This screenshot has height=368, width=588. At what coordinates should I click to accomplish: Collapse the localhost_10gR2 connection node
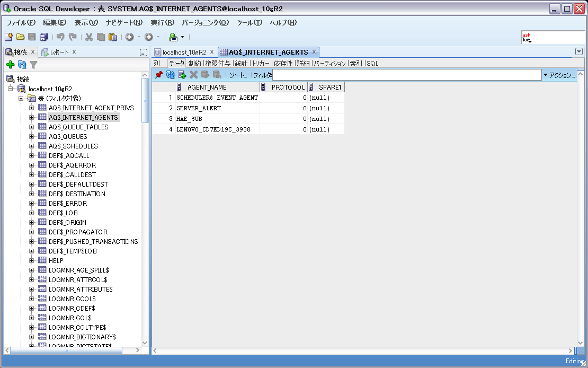(x=10, y=89)
